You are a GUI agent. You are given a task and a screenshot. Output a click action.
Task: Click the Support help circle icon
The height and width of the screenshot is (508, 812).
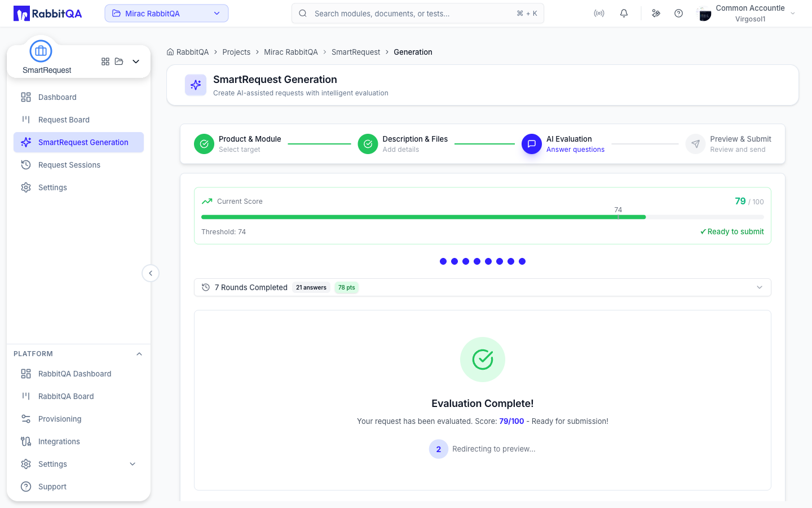tap(26, 487)
